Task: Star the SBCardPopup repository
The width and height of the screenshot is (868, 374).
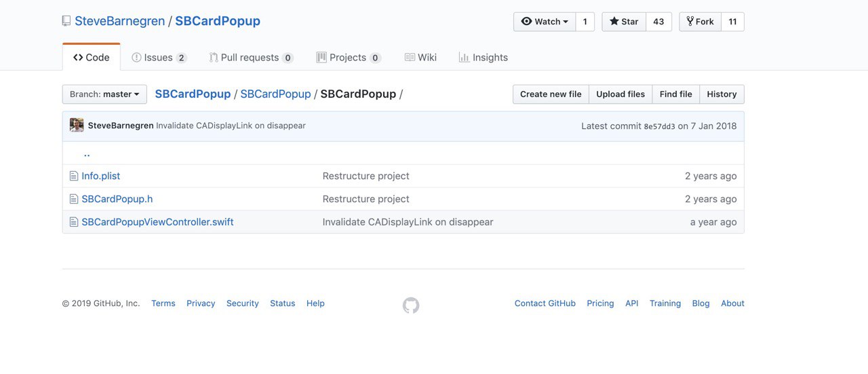Action: pyautogui.click(x=624, y=22)
